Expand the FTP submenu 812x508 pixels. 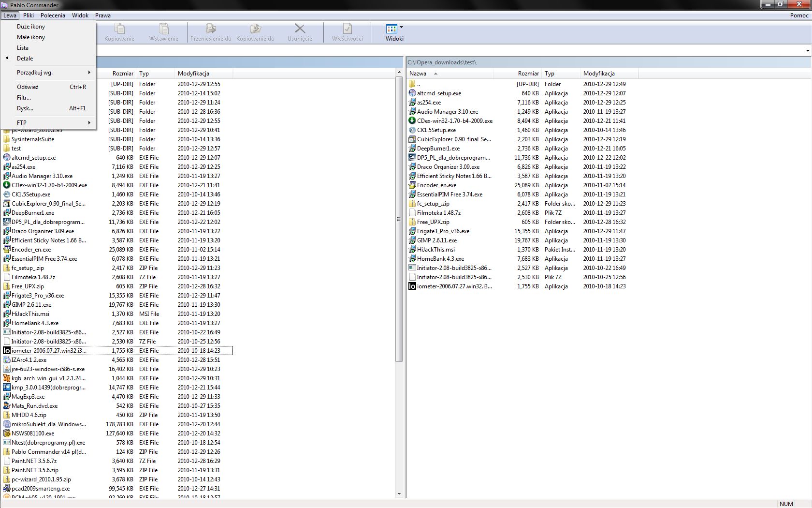[48, 123]
